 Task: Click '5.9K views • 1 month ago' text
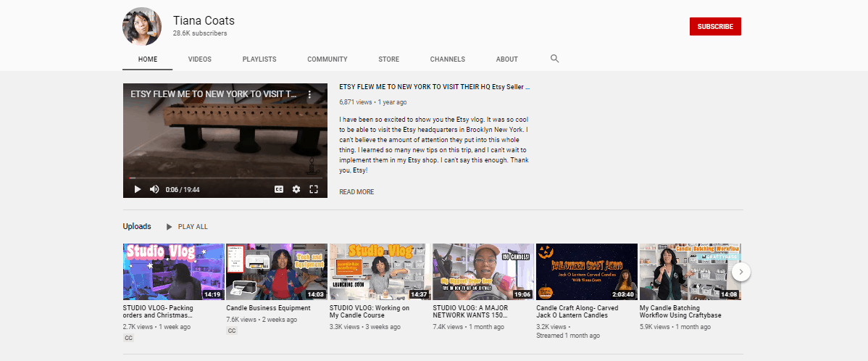click(675, 327)
